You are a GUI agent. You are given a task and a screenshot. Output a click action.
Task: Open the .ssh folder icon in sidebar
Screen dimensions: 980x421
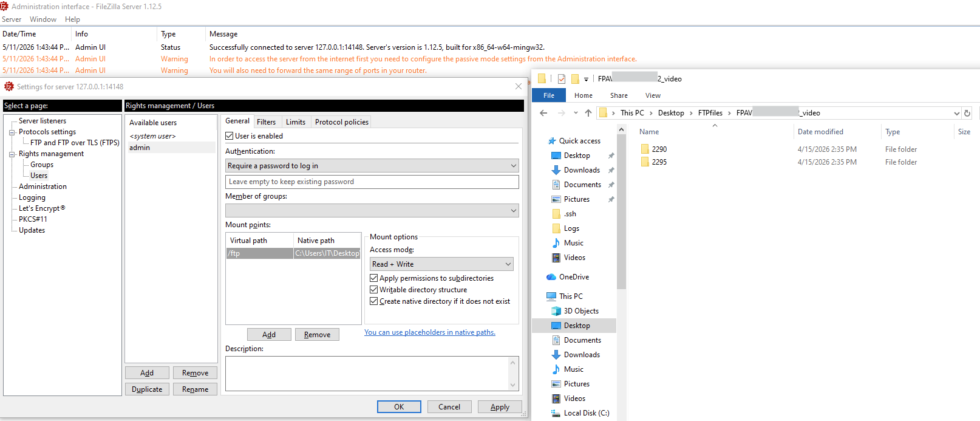point(556,214)
